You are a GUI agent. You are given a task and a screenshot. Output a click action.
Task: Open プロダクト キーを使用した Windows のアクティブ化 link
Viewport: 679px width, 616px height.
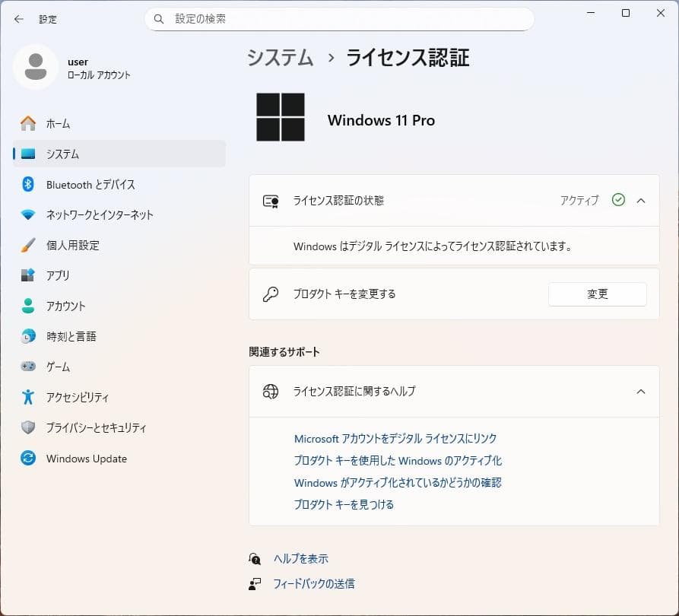point(398,461)
